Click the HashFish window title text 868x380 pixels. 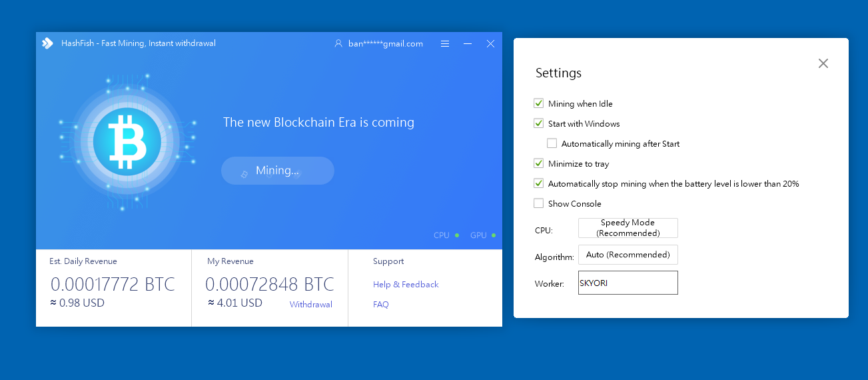[x=139, y=43]
